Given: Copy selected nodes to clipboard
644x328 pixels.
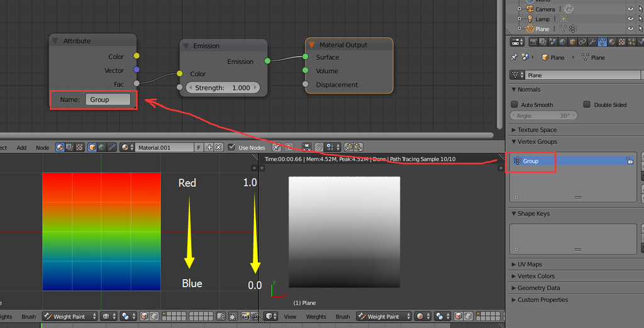Looking at the screenshot, I should [348, 148].
